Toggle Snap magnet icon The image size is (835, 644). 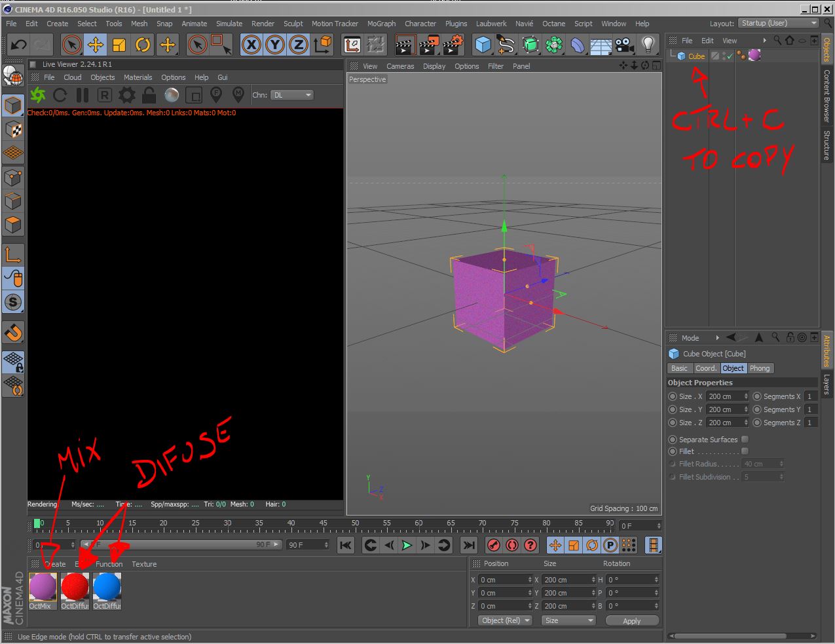[x=14, y=332]
